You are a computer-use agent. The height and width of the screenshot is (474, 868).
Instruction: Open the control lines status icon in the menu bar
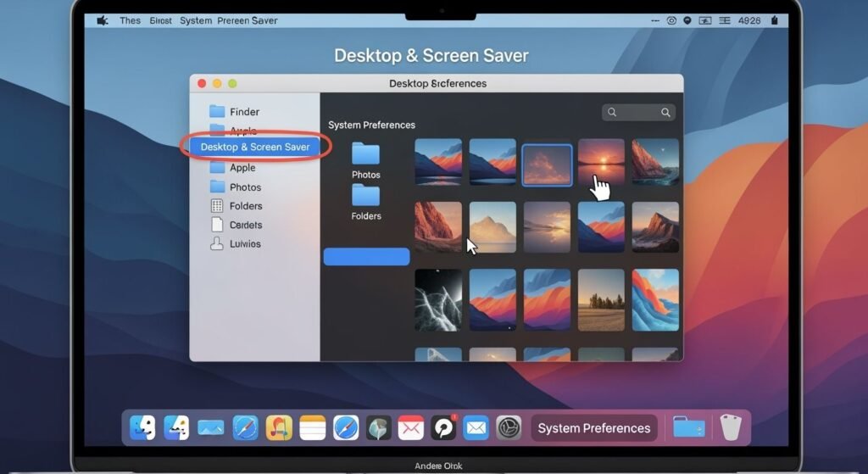tap(725, 20)
